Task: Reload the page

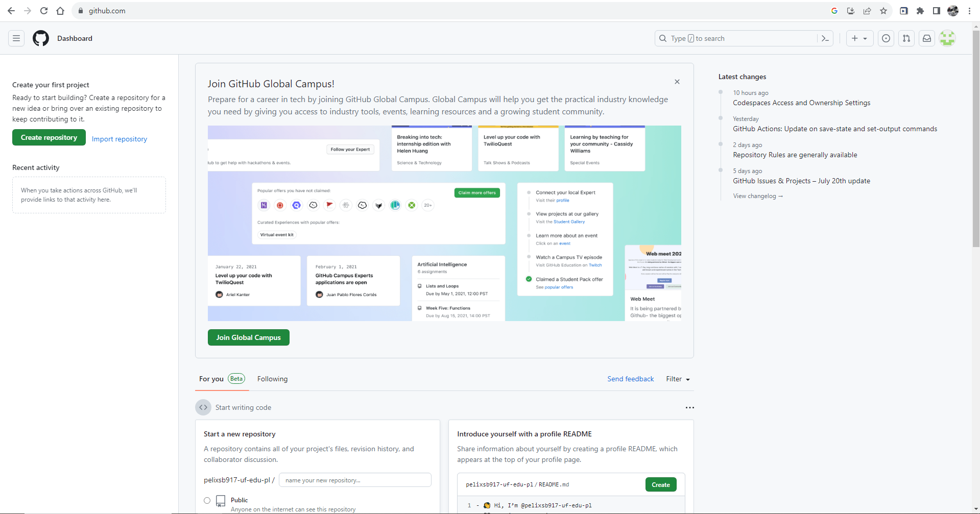Action: click(44, 11)
